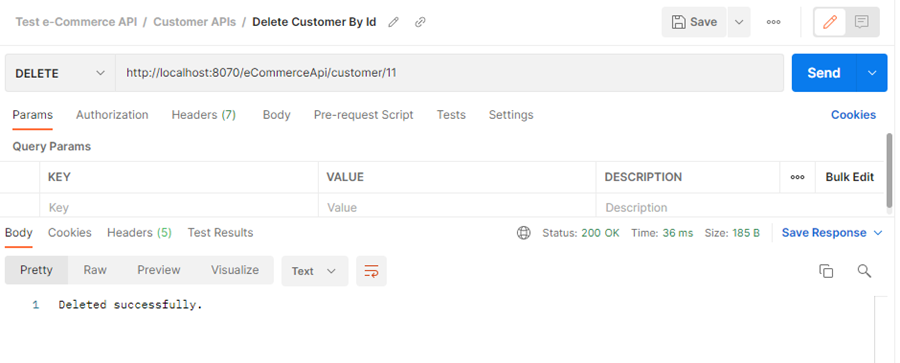The width and height of the screenshot is (900, 363).
Task: Open the request Body tab
Action: [x=277, y=115]
